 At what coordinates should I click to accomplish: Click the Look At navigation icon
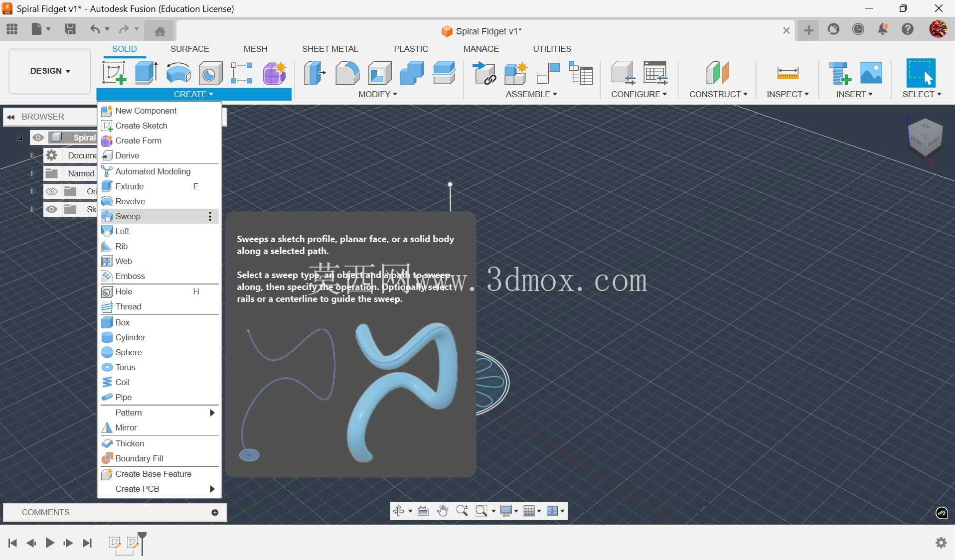[423, 511]
